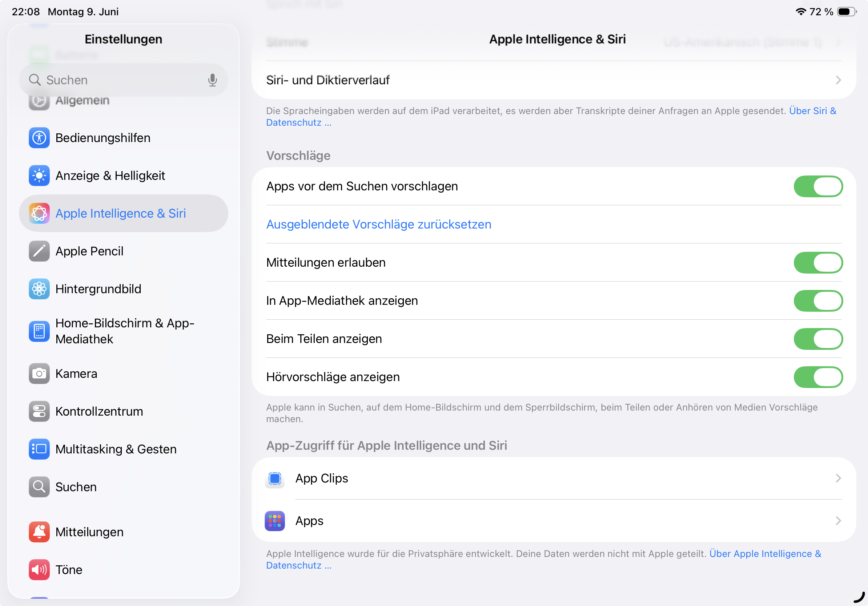This screenshot has height=606, width=868.
Task: Open App Clips access settings
Action: tap(554, 479)
